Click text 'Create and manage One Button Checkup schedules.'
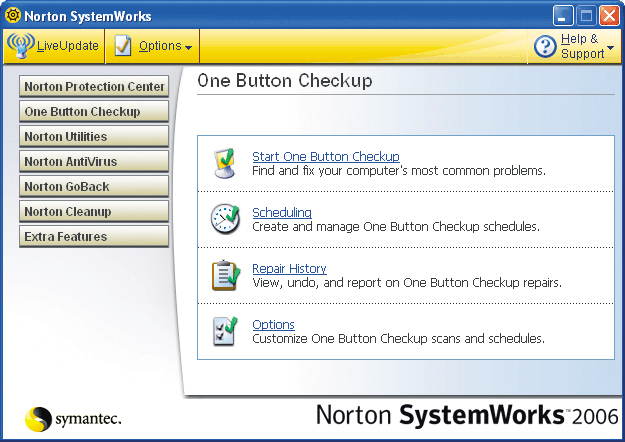Image resolution: width=625 pixels, height=442 pixels. (x=396, y=227)
